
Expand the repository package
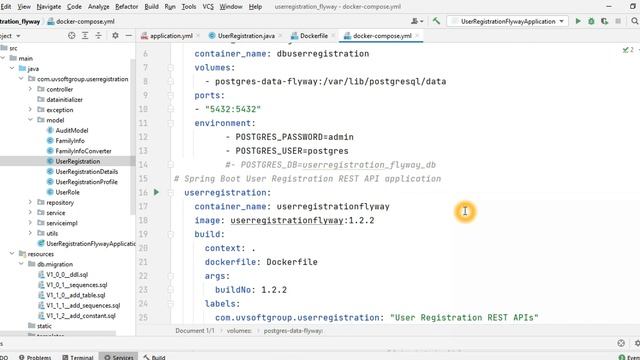tap(30, 202)
